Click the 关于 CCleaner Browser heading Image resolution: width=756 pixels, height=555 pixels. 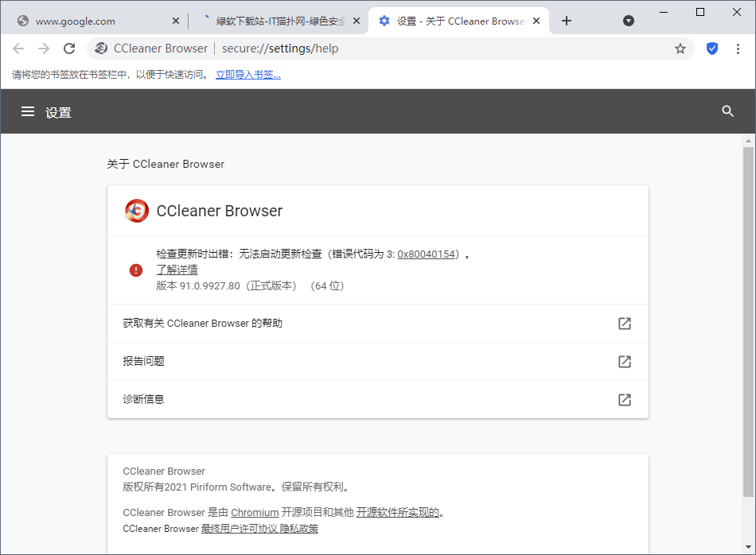click(x=166, y=165)
